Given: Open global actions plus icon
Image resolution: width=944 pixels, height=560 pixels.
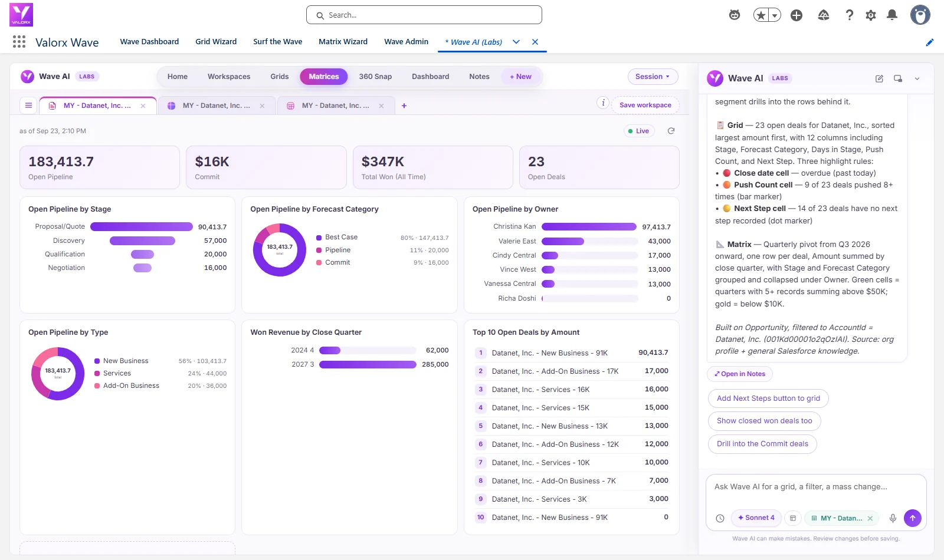Looking at the screenshot, I should (796, 15).
